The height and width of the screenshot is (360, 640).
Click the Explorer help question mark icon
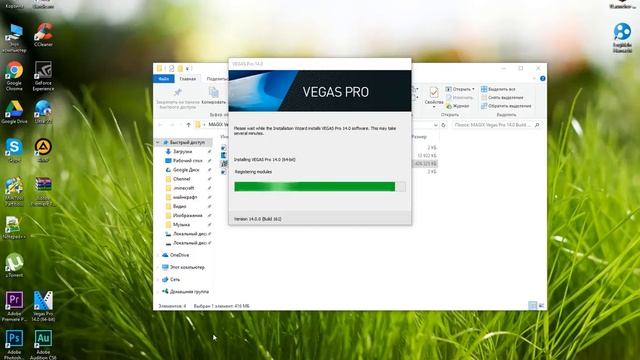point(542,78)
